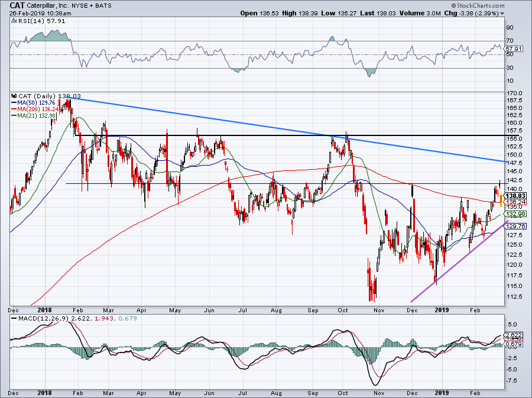Click the MA(200) 136.24 legend entry
The height and width of the screenshot is (398, 532).
pyautogui.click(x=39, y=109)
